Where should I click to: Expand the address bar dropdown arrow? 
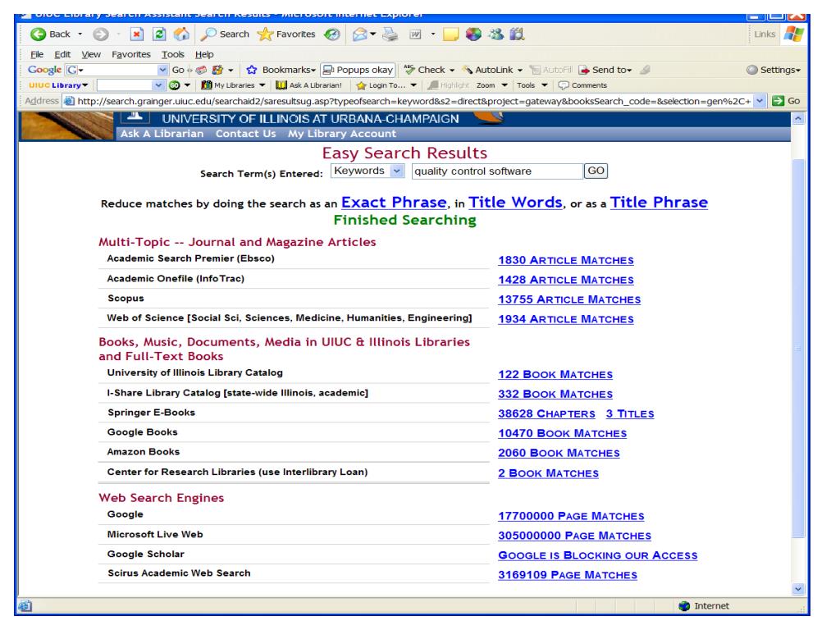[760, 101]
